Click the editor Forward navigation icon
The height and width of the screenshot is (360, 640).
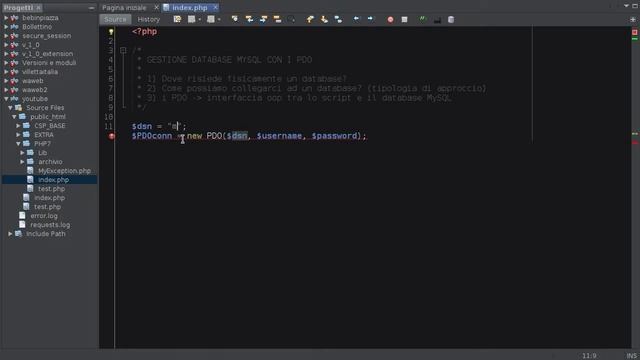click(x=211, y=19)
